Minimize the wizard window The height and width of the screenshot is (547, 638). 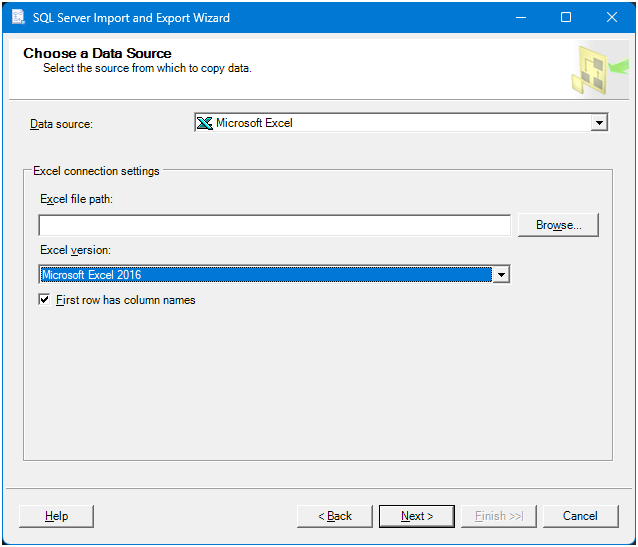click(x=521, y=18)
